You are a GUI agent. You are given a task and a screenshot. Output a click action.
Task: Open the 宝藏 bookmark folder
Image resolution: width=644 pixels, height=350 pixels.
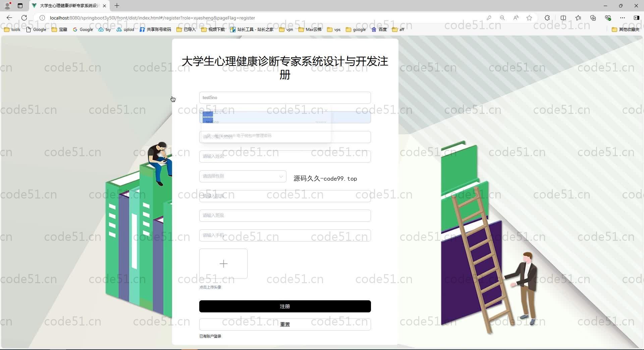[59, 30]
